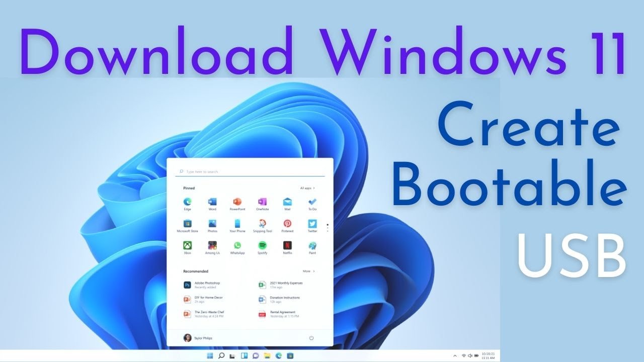This screenshot has height=362, width=644.
Task: Open the Among Us game
Action: 212,248
